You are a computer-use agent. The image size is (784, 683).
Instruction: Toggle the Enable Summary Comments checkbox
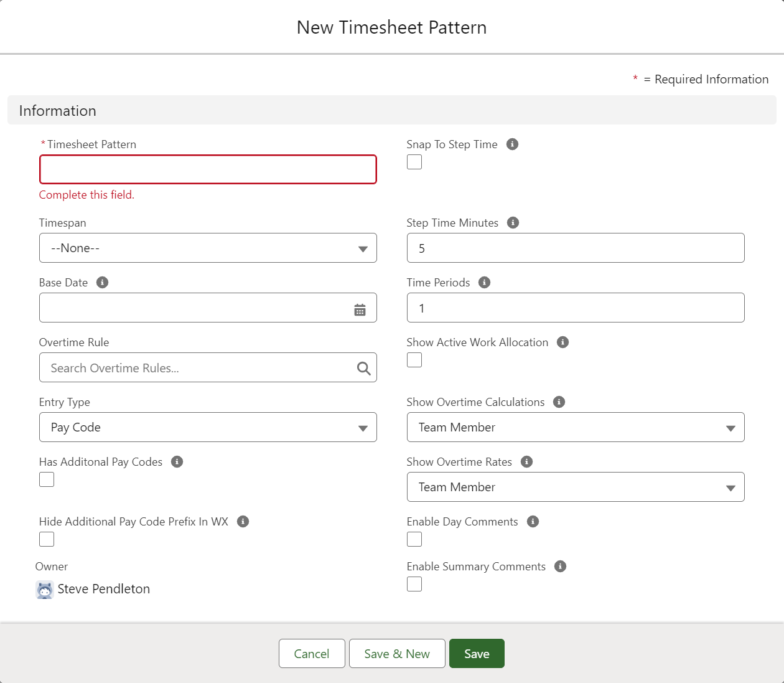coord(414,584)
